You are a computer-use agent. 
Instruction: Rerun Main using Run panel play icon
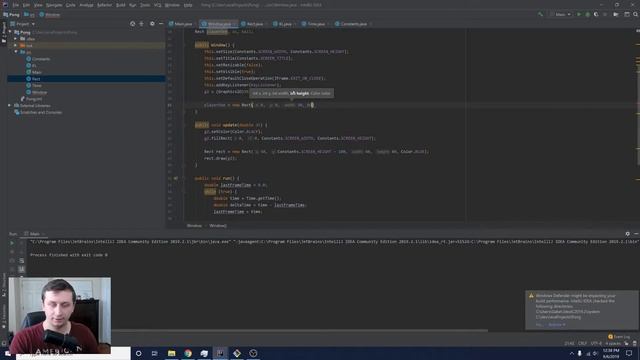coord(12,243)
